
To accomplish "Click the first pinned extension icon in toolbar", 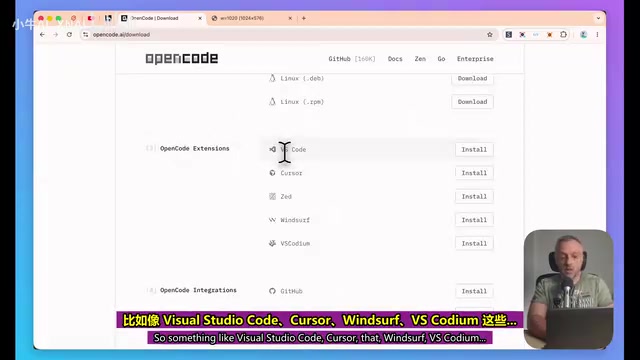I will (x=509, y=35).
